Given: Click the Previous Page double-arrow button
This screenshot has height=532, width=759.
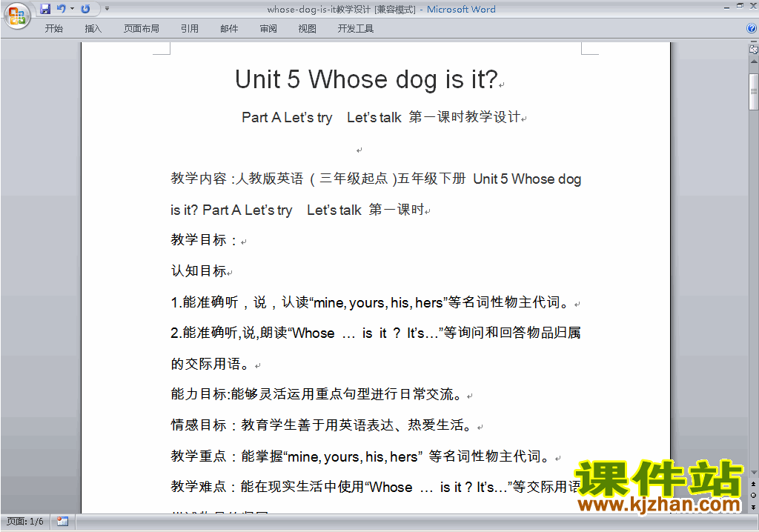Looking at the screenshot, I should click(x=753, y=484).
